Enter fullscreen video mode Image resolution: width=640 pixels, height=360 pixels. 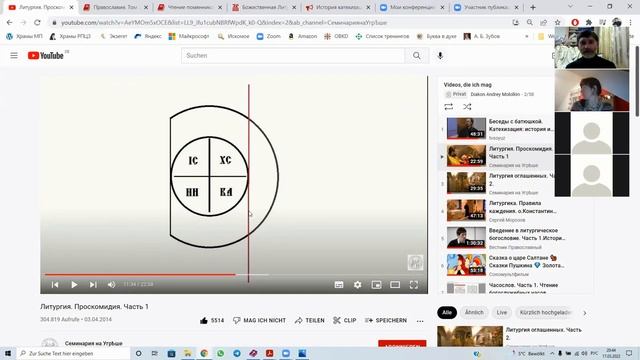(413, 284)
